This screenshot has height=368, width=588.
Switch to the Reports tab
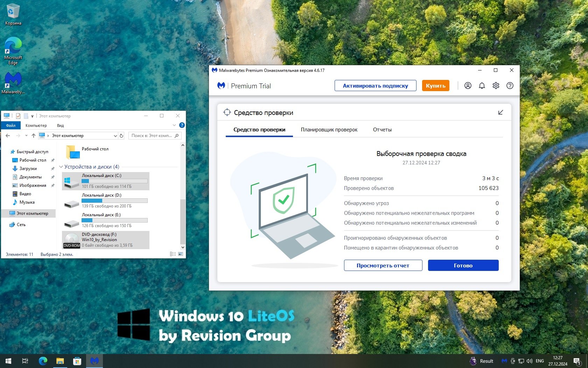[382, 130]
